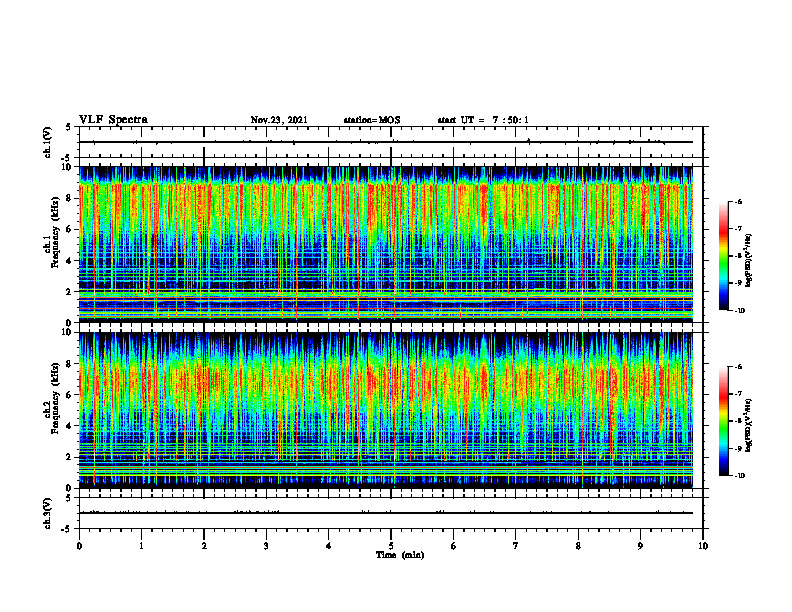Click the "Time (min)" axis label

click(x=400, y=555)
